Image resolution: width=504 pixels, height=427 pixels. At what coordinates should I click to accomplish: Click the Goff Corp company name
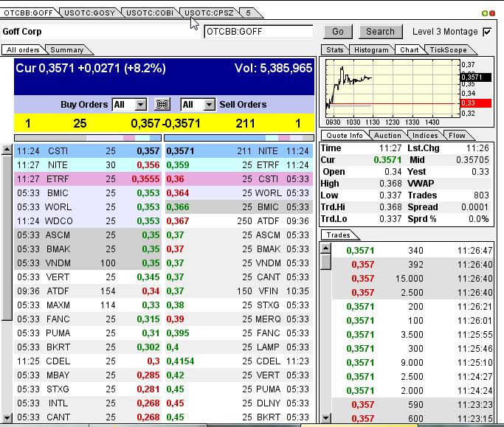click(22, 32)
